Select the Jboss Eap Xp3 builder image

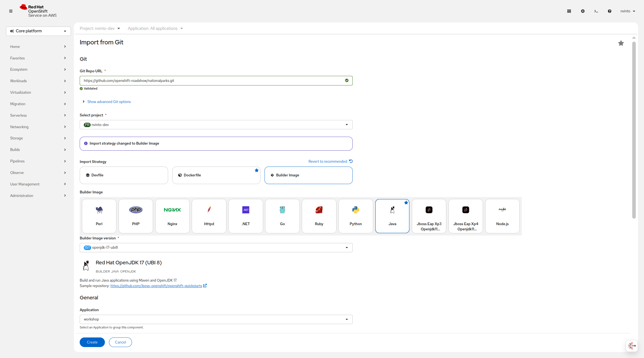pos(429,216)
